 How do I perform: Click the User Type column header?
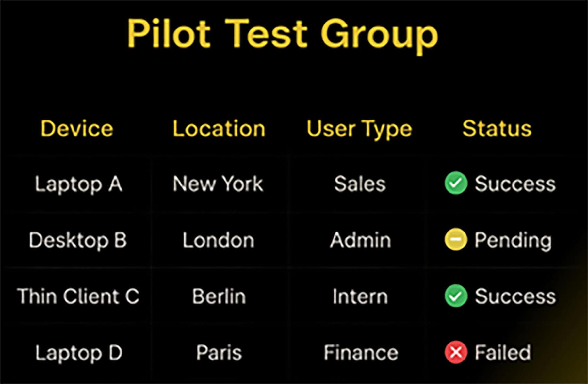(x=359, y=129)
